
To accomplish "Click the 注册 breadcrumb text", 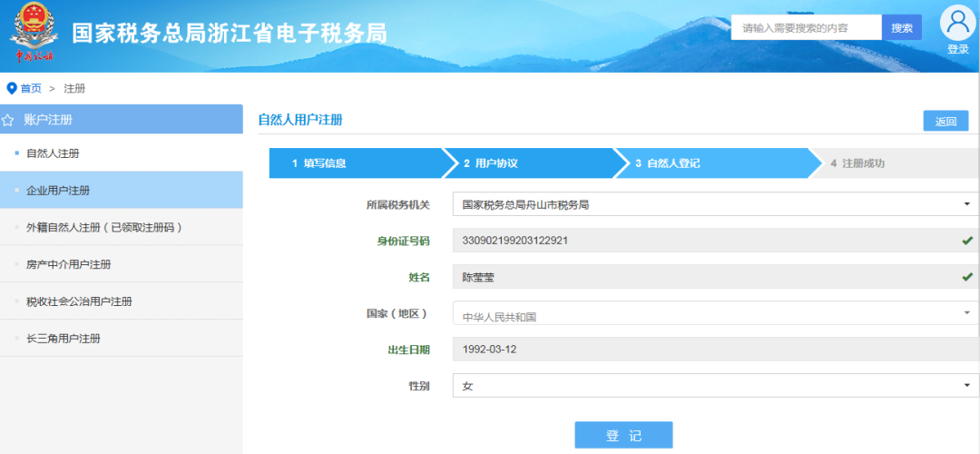I will coord(74,89).
